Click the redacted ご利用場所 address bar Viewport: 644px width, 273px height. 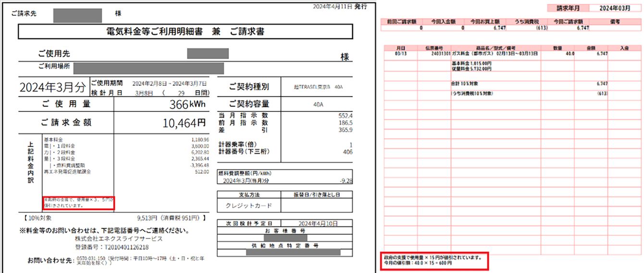[149, 68]
